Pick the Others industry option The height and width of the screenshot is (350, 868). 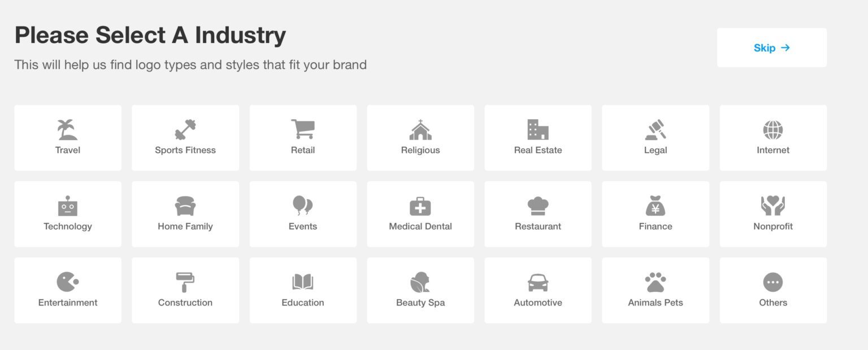pyautogui.click(x=773, y=290)
